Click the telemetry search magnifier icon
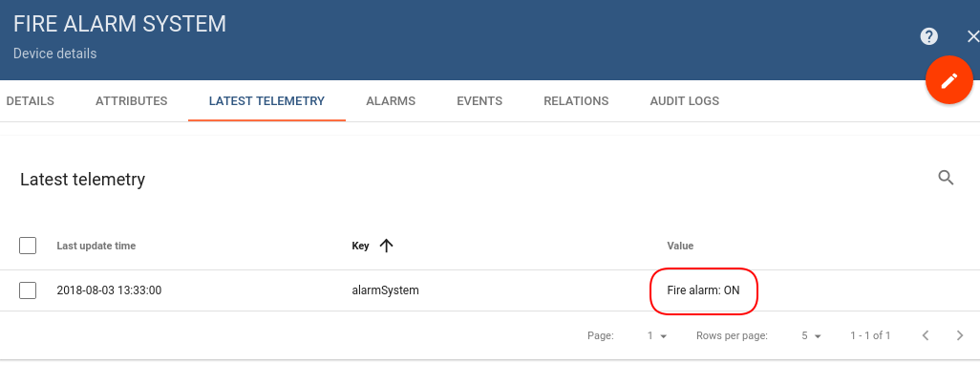Screen dimensions: 980x365 click(947, 178)
